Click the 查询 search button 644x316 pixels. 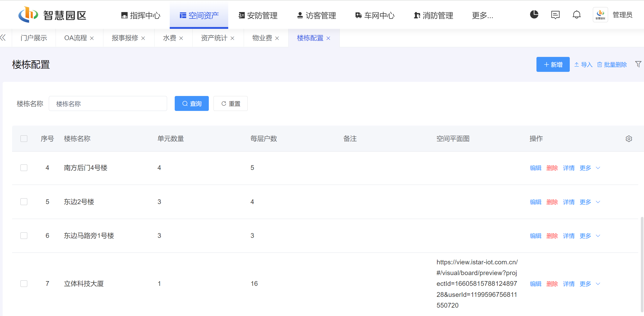tap(192, 104)
